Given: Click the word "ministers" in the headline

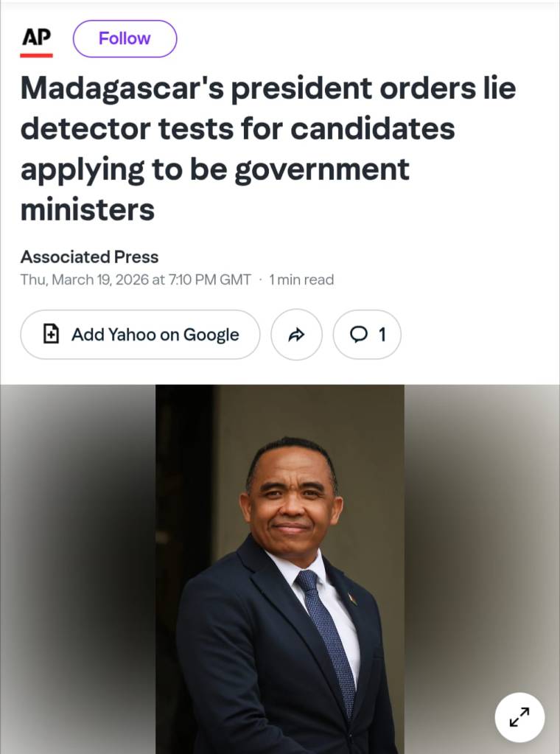Looking at the screenshot, I should click(x=87, y=210).
